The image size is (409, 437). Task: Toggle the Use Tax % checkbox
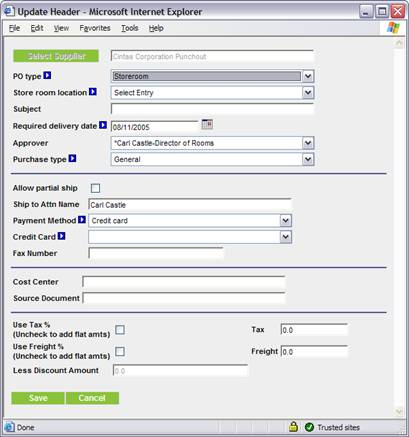pyautogui.click(x=120, y=330)
